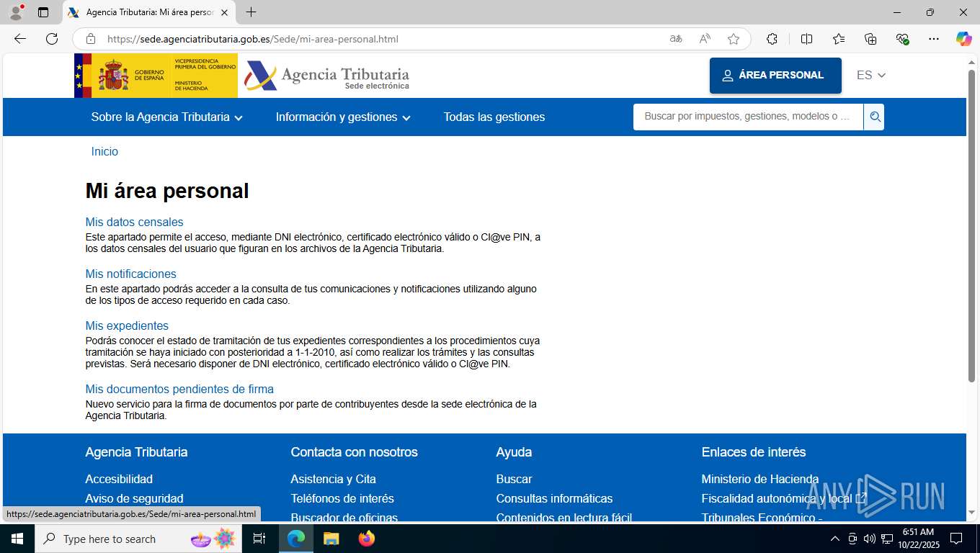Go to the Inicio breadcrumb link

point(104,152)
